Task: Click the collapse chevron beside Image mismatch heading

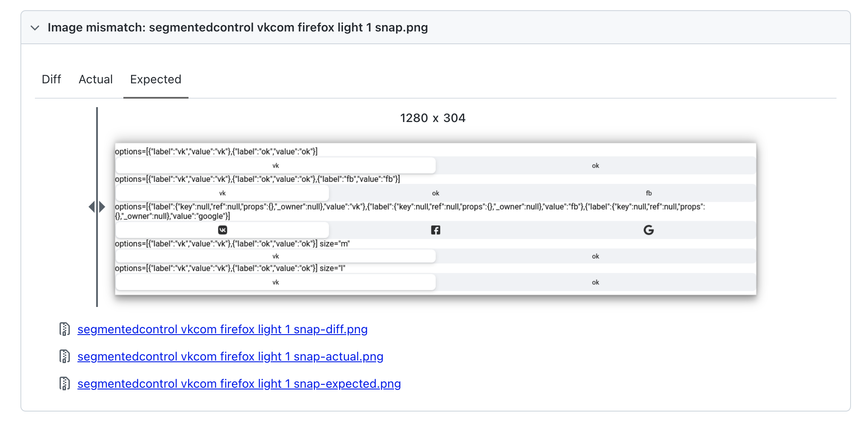Action: 35,28
